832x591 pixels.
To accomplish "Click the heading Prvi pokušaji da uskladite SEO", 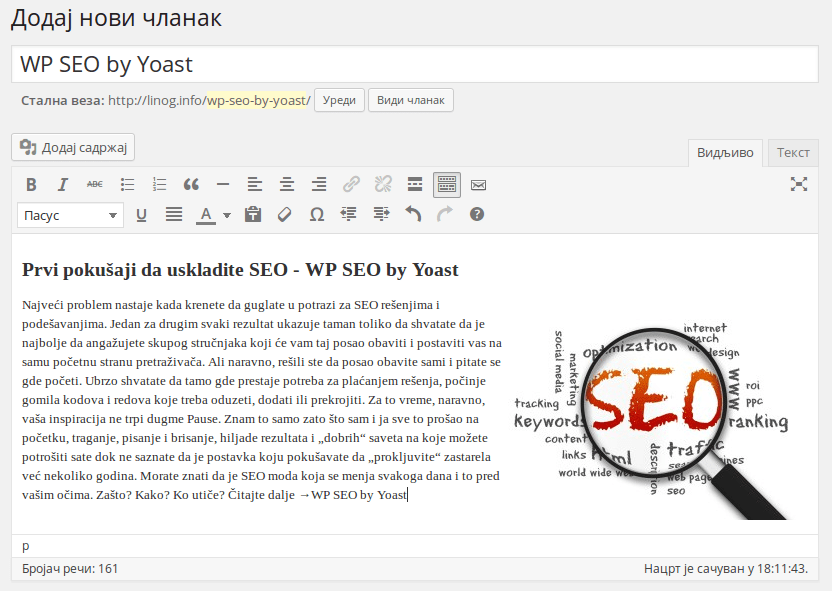I will 240,270.
